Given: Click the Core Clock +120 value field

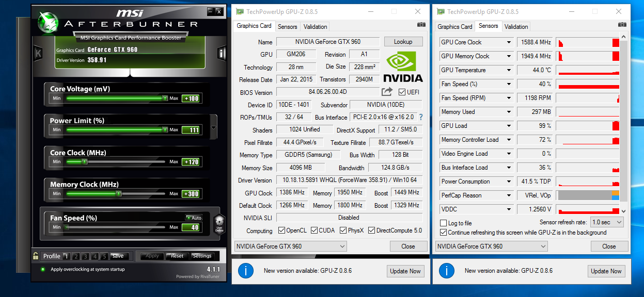Looking at the screenshot, I should click(191, 161).
